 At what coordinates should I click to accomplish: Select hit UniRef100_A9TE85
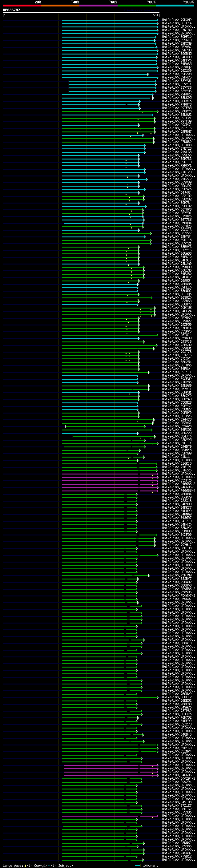coord(177,108)
